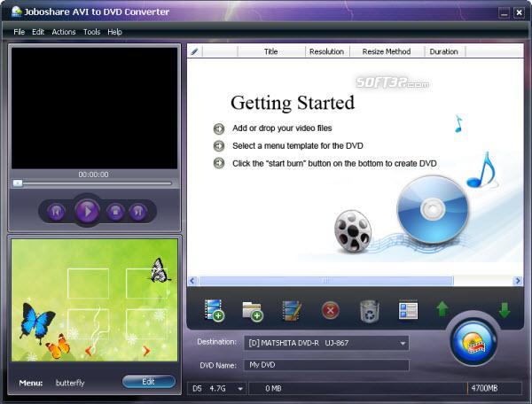Click the preview seek slider handle
The height and width of the screenshot is (404, 532).
(x=18, y=183)
